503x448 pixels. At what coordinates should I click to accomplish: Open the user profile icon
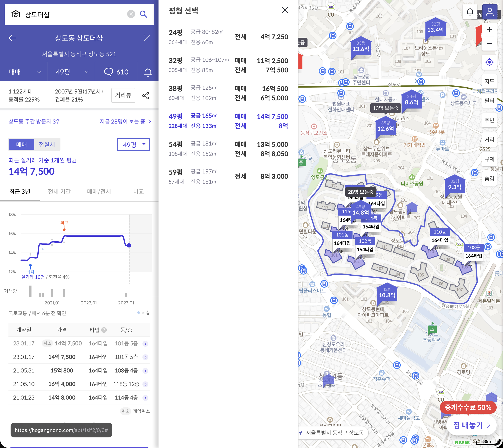click(490, 12)
